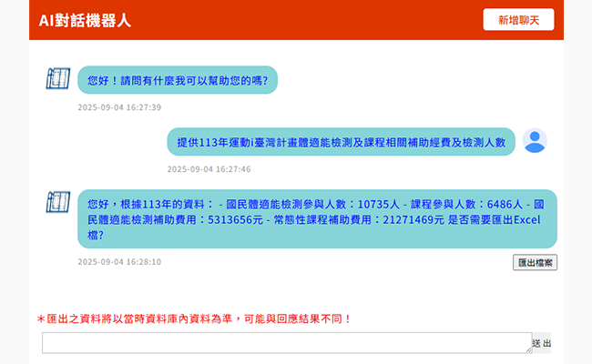Click the timestamp 2025-09-04 16:27:39
This screenshot has width=592, height=364.
click(119, 107)
